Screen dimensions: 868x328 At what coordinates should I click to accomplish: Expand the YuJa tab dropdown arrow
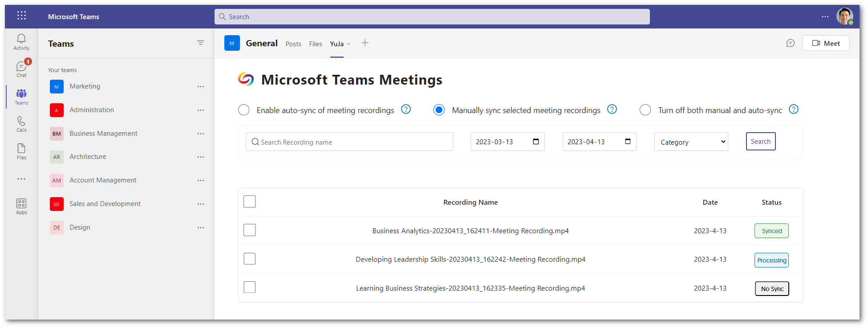pos(349,44)
